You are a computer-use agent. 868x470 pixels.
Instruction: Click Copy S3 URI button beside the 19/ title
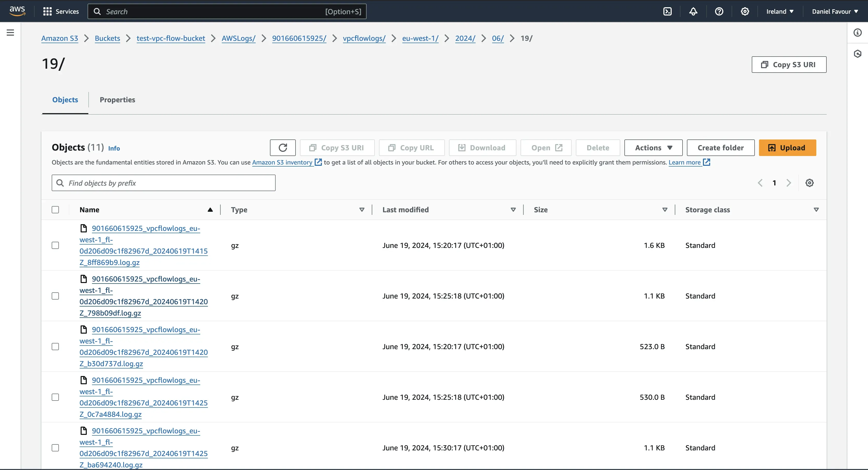789,64
